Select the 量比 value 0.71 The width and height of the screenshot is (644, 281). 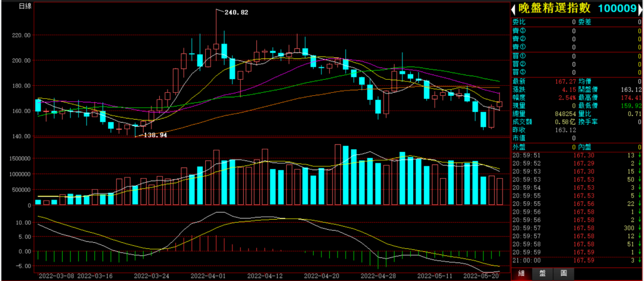[x=635, y=114]
